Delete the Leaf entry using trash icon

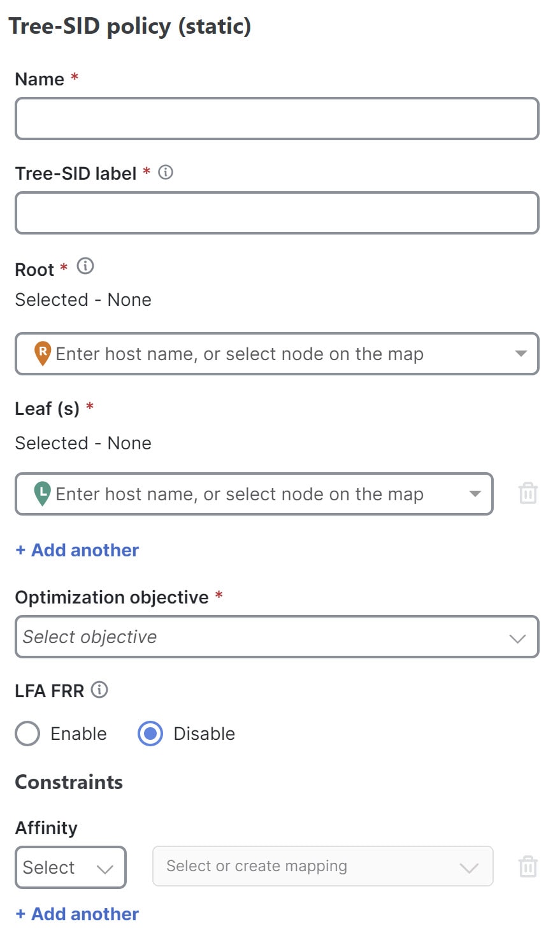coord(528,493)
